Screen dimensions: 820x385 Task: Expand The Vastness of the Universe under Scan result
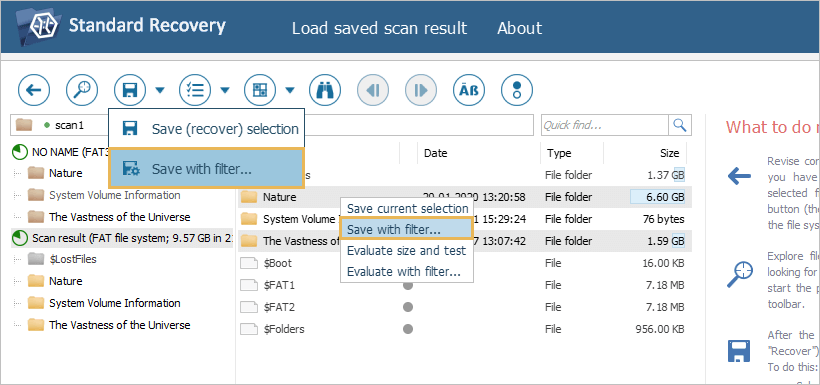click(18, 325)
